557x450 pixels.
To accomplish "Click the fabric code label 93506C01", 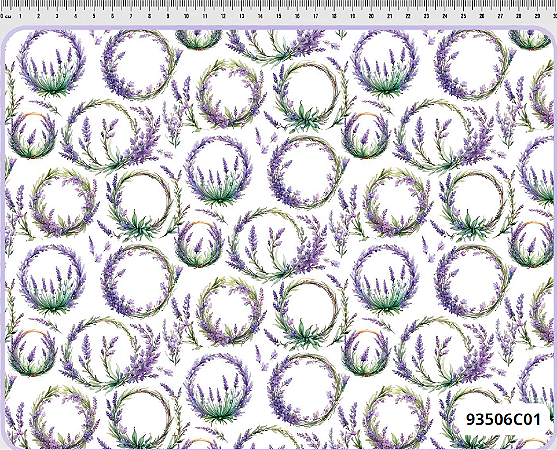I will [503, 419].
